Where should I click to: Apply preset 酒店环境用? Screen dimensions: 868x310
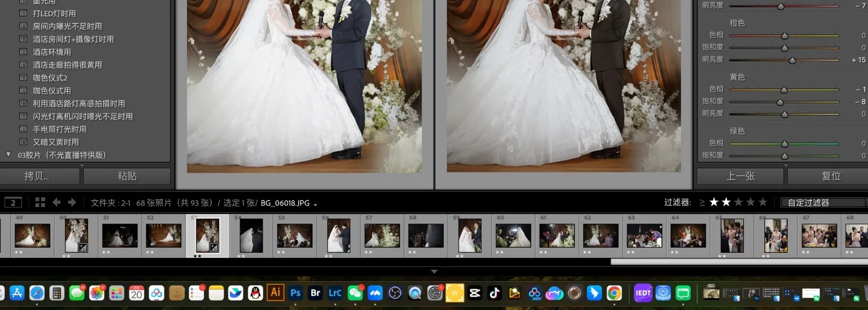click(x=52, y=52)
